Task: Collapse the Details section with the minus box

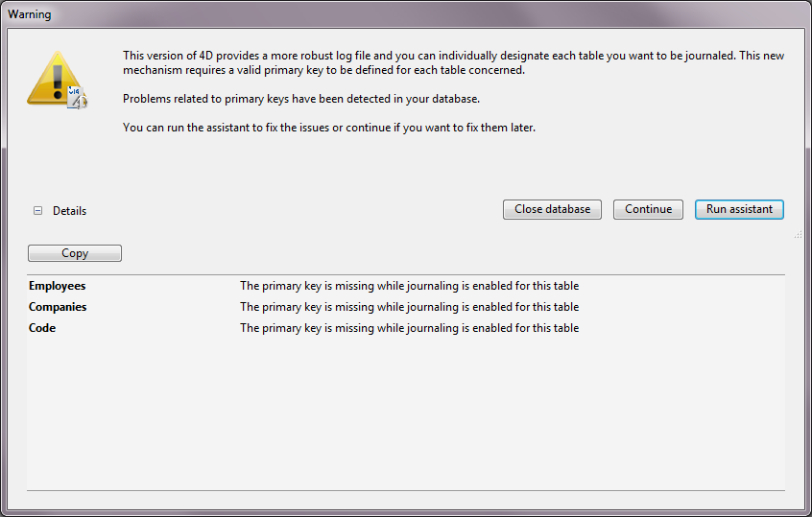Action: (38, 211)
